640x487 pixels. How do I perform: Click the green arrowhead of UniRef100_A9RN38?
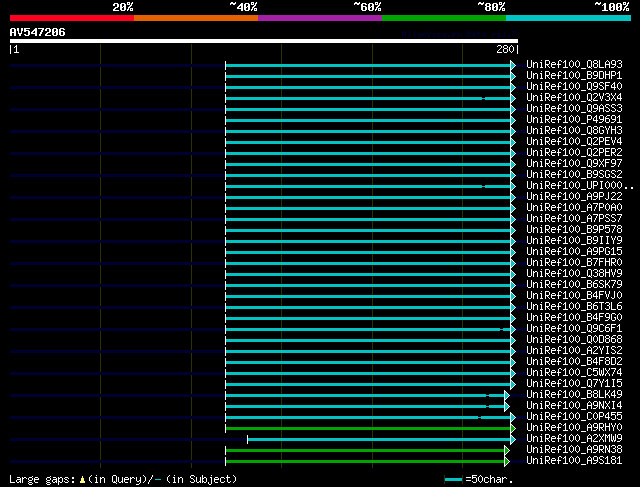(x=507, y=451)
